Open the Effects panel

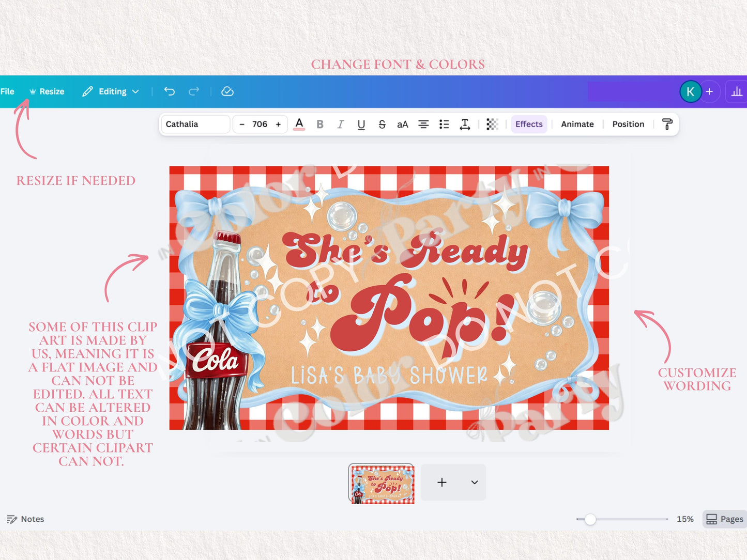(x=529, y=124)
